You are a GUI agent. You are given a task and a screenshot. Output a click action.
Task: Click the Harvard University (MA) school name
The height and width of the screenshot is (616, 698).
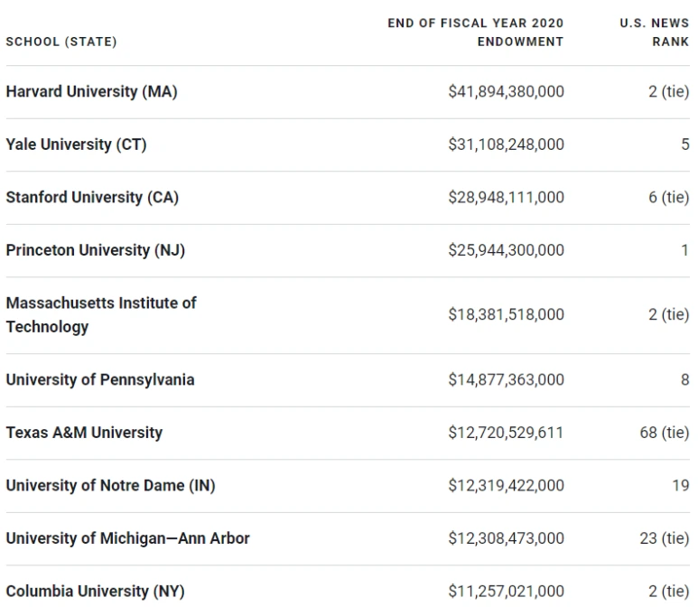(91, 91)
